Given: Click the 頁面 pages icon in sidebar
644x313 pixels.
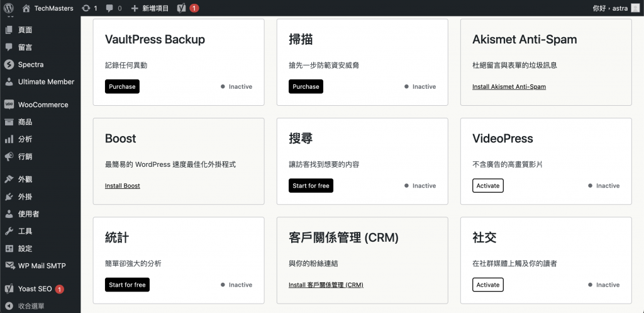Looking at the screenshot, I should tap(9, 30).
